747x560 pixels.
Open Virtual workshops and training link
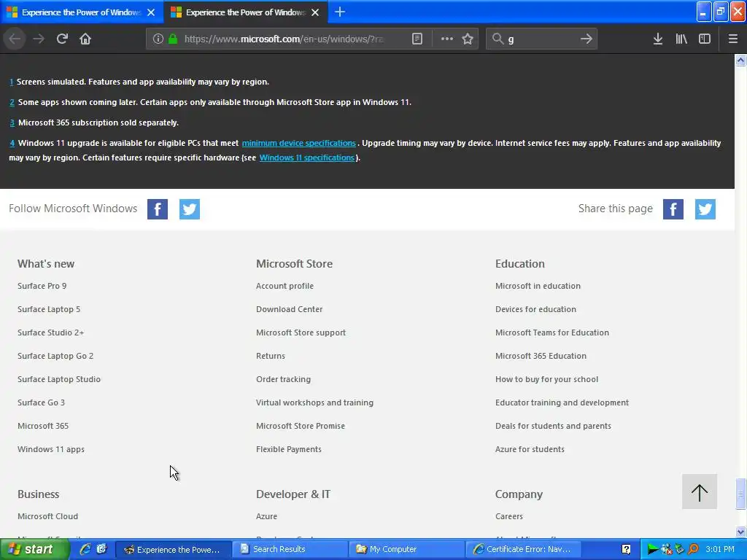point(314,402)
